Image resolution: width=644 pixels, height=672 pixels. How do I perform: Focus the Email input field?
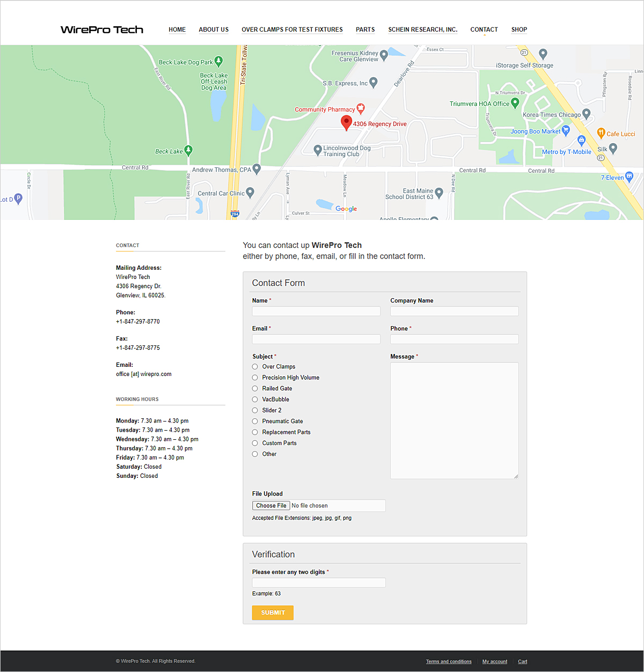316,339
